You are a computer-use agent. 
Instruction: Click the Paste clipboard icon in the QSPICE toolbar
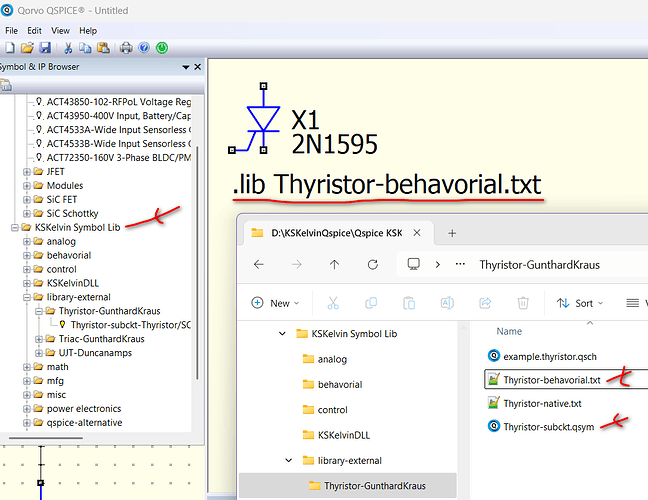coord(103,48)
